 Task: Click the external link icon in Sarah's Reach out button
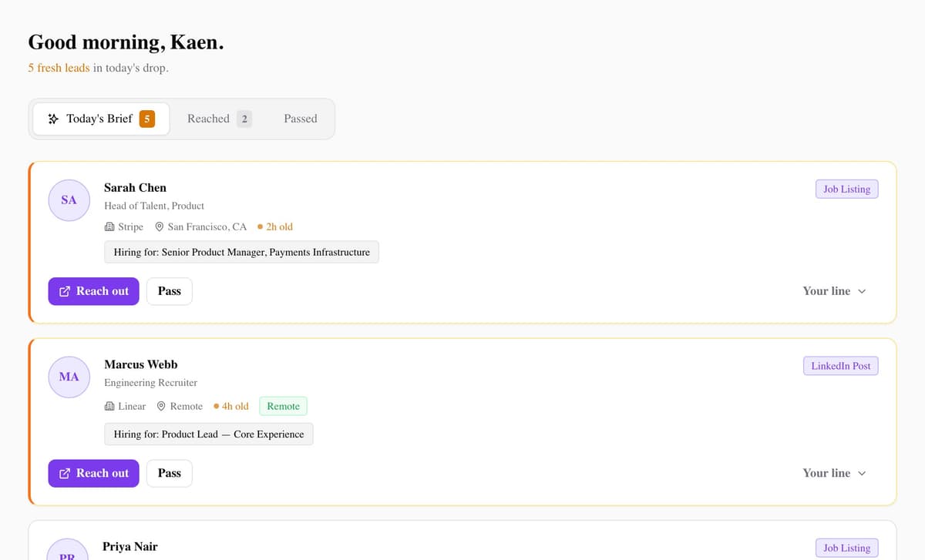pos(65,291)
